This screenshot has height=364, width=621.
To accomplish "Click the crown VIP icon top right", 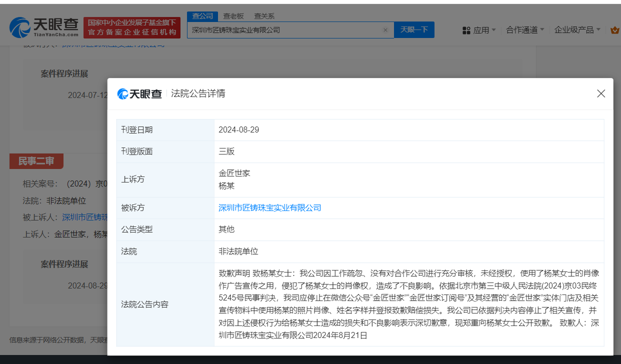I will (614, 30).
